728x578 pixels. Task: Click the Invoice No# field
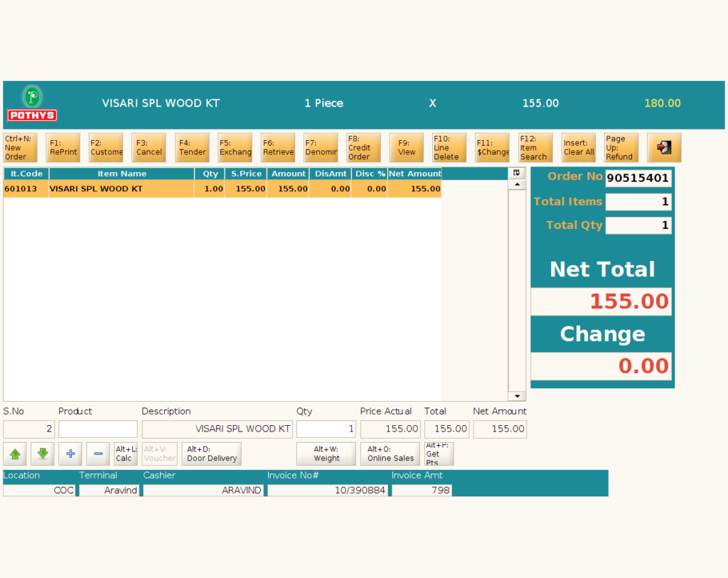(327, 491)
